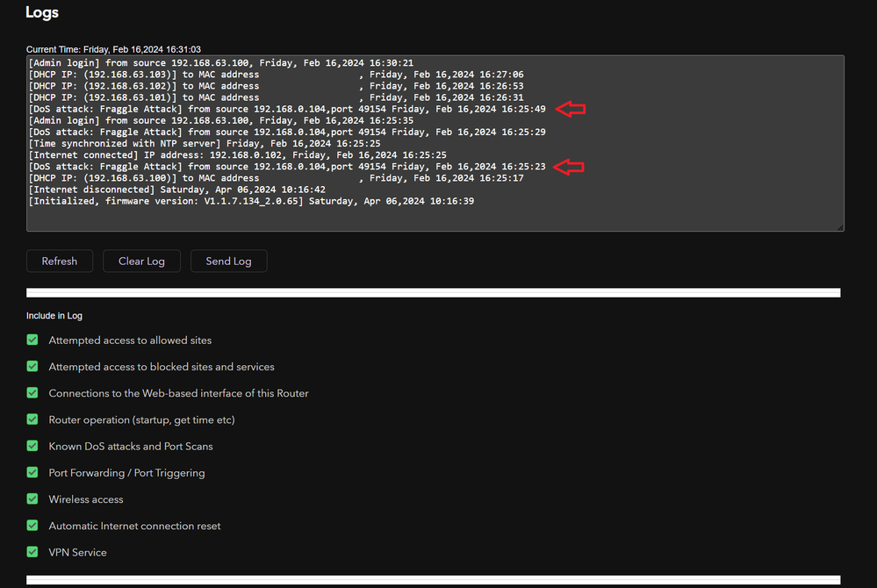Click the firmware version Initialized log line
This screenshot has width=877, height=588.
(x=251, y=201)
